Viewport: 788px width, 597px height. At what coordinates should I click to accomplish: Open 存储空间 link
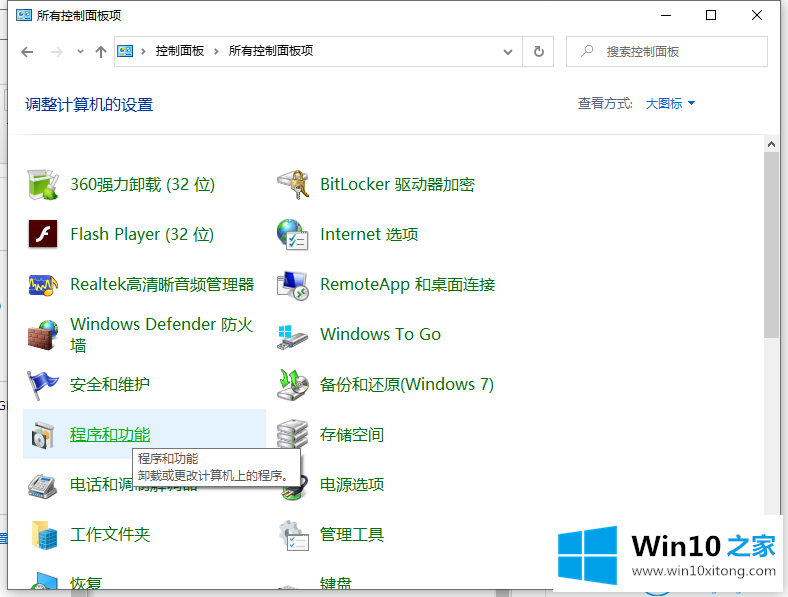coord(352,435)
